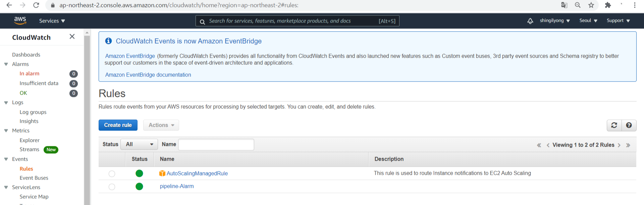Viewport: 644px width, 205px height.
Task: Open the Support dropdown menu
Action: click(x=618, y=20)
